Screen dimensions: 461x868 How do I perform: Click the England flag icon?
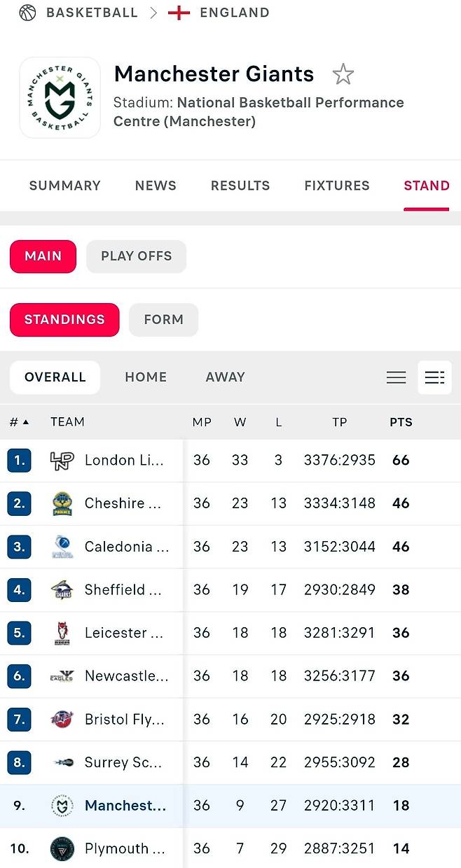pos(179,13)
